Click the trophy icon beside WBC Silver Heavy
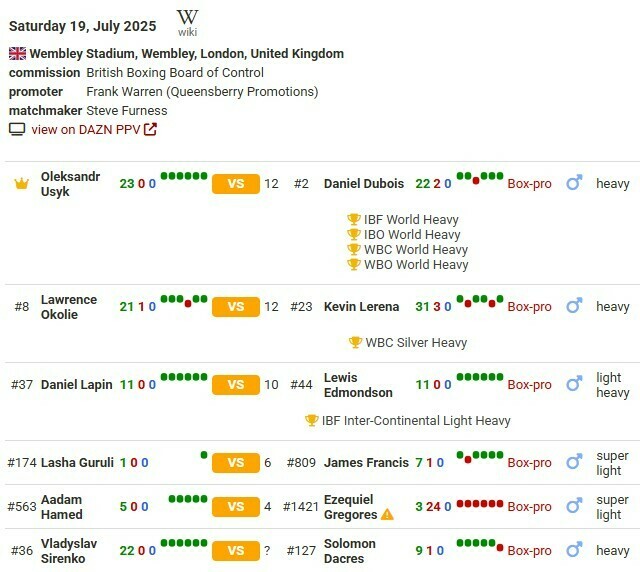The image size is (640, 572). coord(355,343)
